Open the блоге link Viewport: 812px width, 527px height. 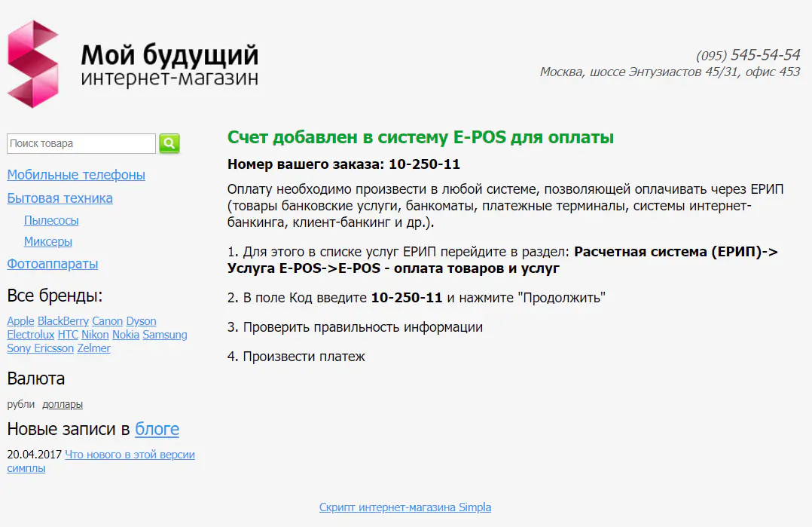pos(156,429)
